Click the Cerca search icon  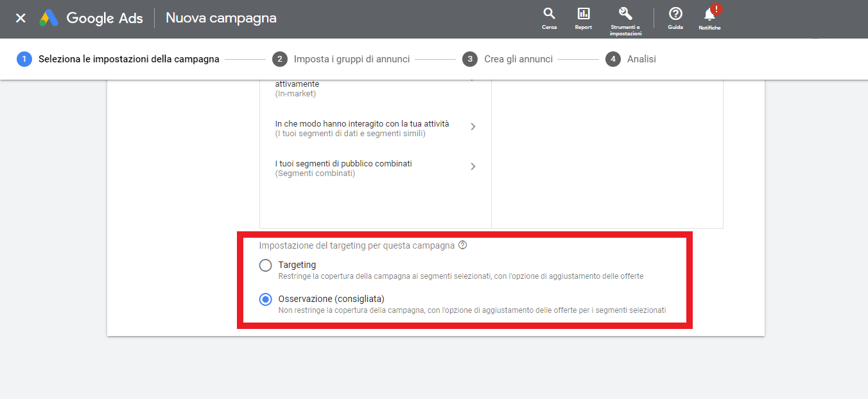(549, 14)
